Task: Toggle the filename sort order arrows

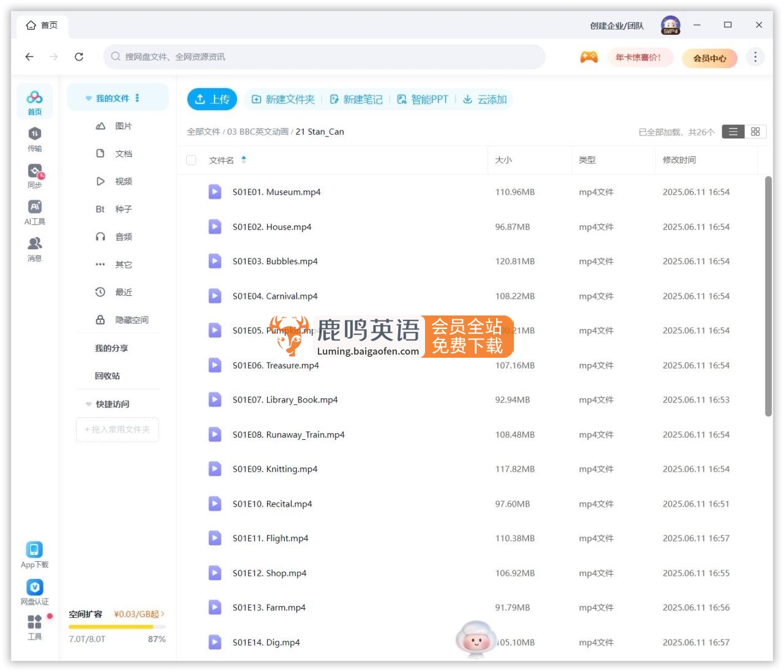Action: click(244, 160)
